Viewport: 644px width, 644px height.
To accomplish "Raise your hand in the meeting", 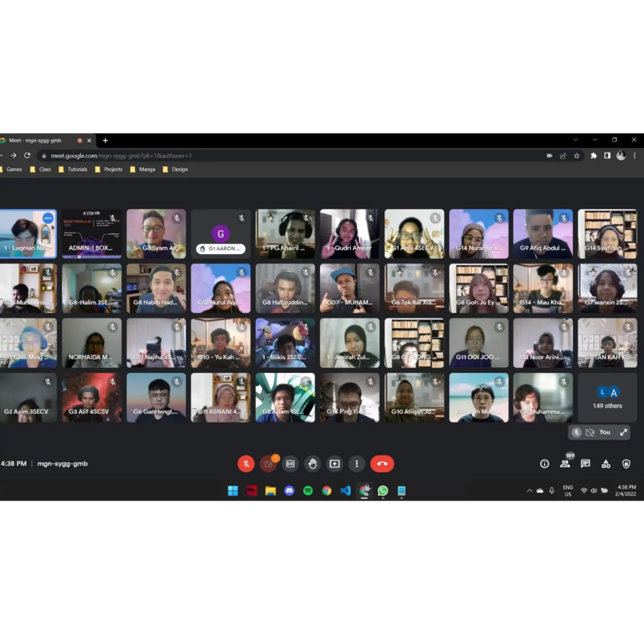I will tap(313, 464).
